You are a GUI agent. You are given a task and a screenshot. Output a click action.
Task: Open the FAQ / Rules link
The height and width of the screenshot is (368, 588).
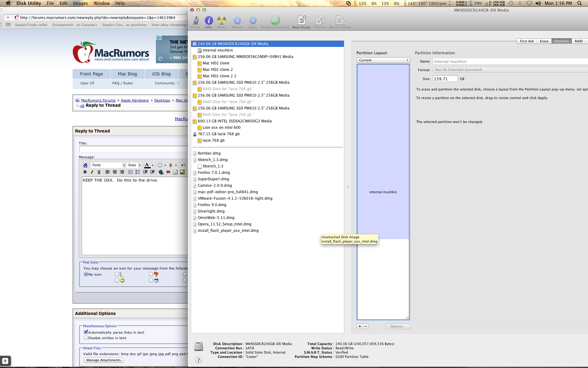pos(123,83)
